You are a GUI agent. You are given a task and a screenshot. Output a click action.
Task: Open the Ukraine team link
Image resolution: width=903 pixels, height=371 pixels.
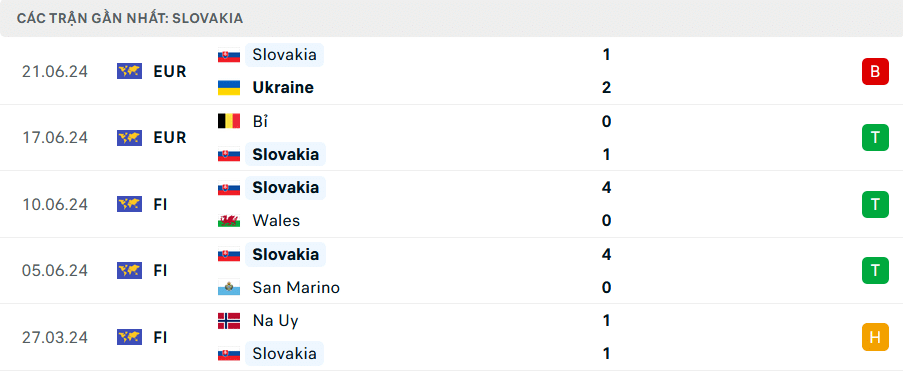(x=283, y=88)
